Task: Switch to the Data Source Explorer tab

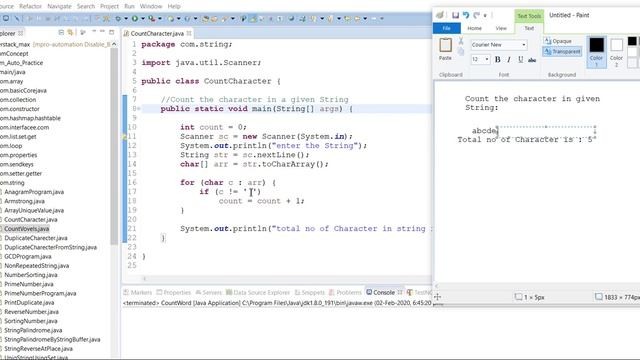Action: (x=258, y=292)
